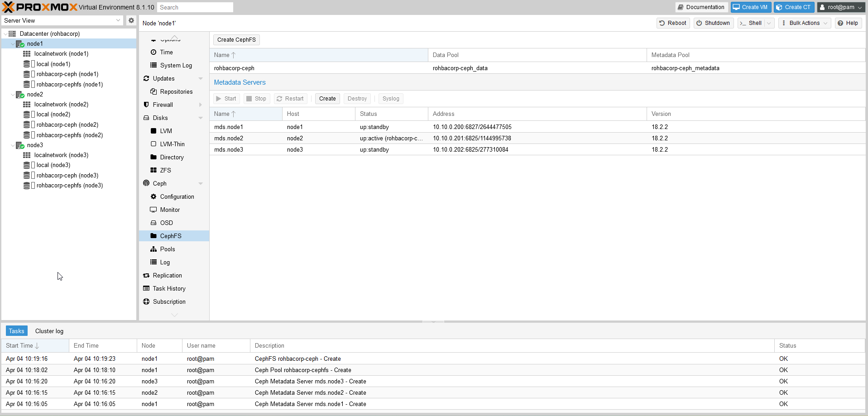
Task: Open the Server View dropdown
Action: pyautogui.click(x=118, y=20)
